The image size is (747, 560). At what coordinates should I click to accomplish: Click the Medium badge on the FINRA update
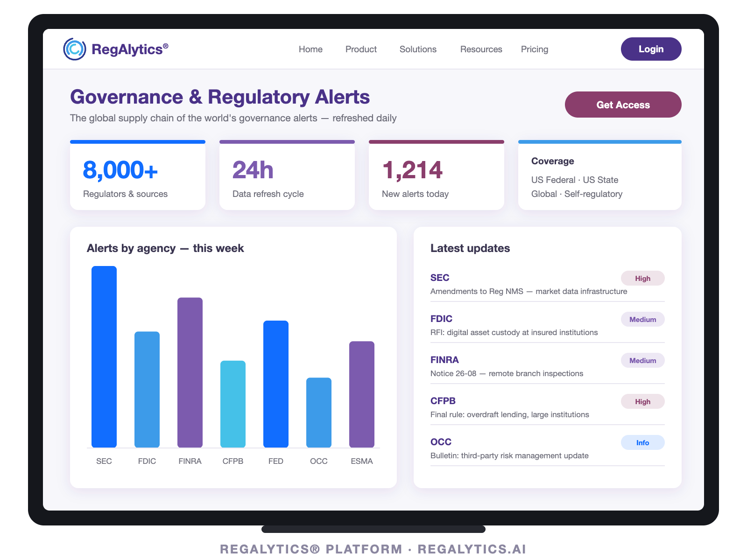[643, 360]
